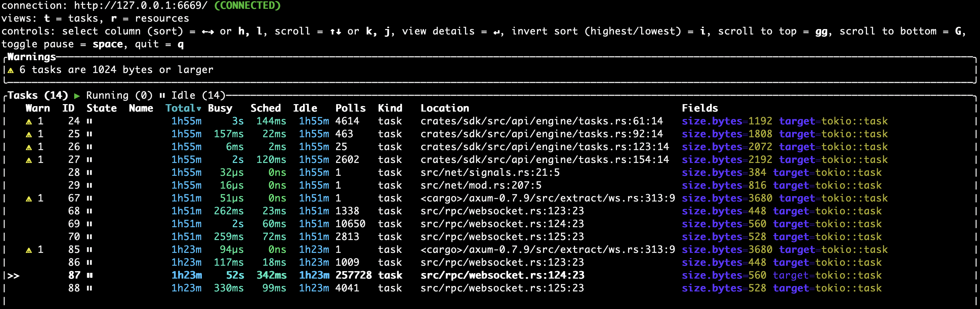The width and height of the screenshot is (980, 309).
Task: Click the green Running play icon
Action: tap(77, 96)
